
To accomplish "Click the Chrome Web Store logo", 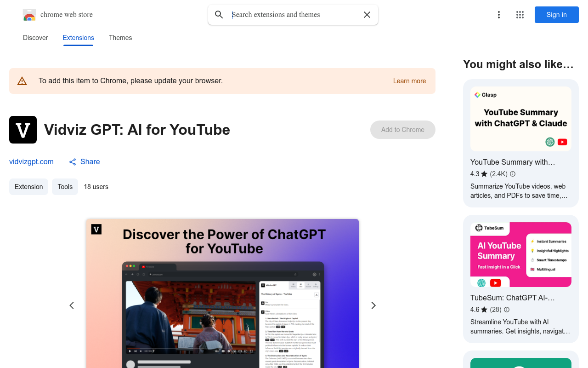I will [29, 15].
